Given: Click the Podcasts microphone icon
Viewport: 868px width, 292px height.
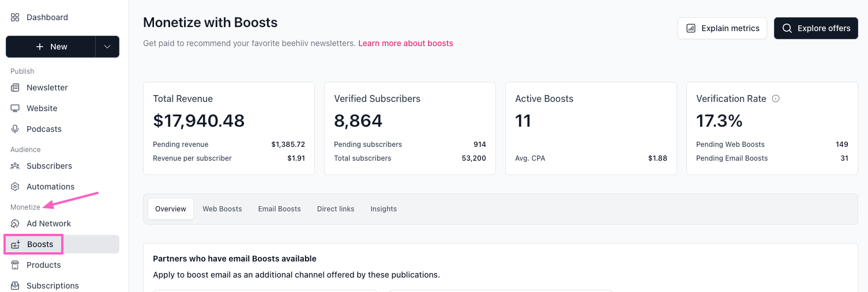Looking at the screenshot, I should [x=15, y=129].
